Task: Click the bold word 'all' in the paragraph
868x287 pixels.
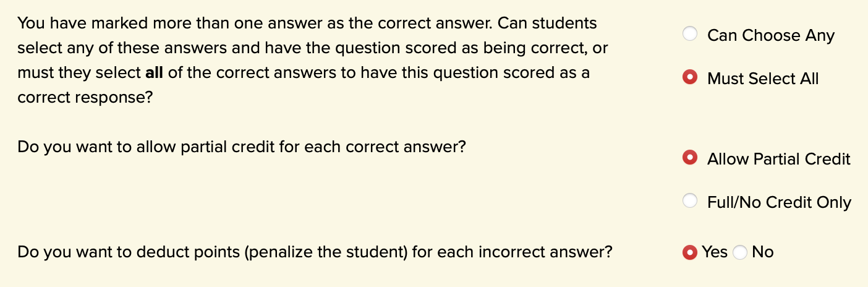Action: click(x=153, y=73)
